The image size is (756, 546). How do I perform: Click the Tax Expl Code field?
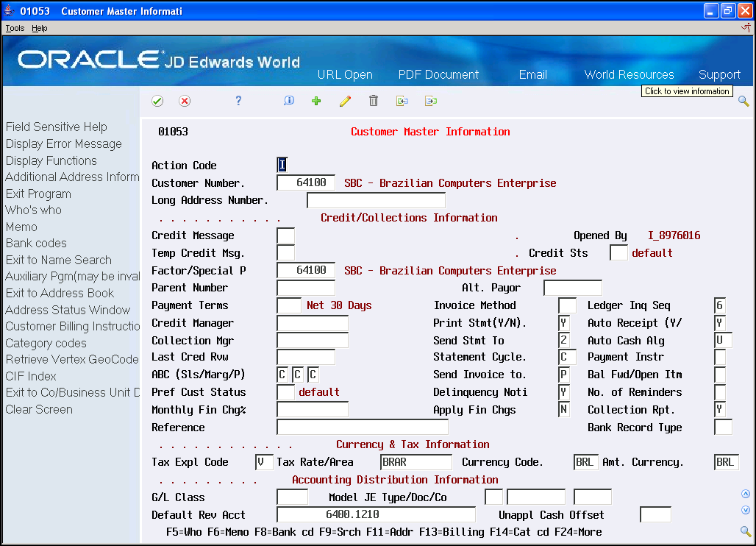click(x=264, y=462)
